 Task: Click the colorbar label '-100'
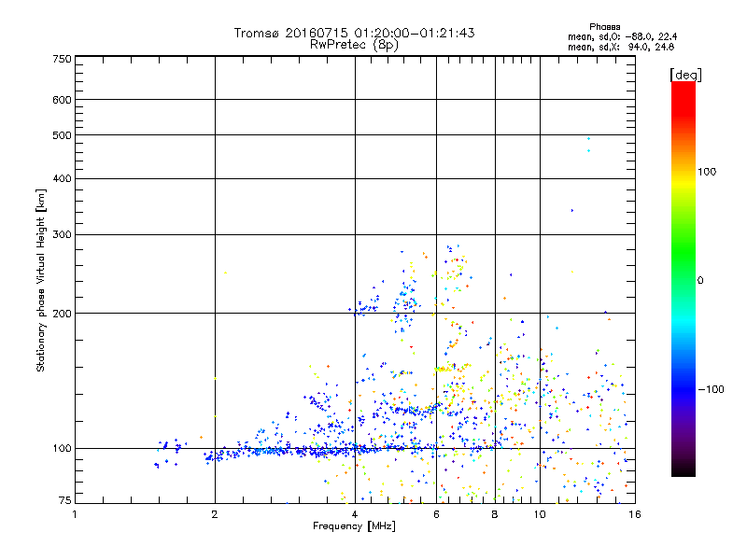click(711, 389)
